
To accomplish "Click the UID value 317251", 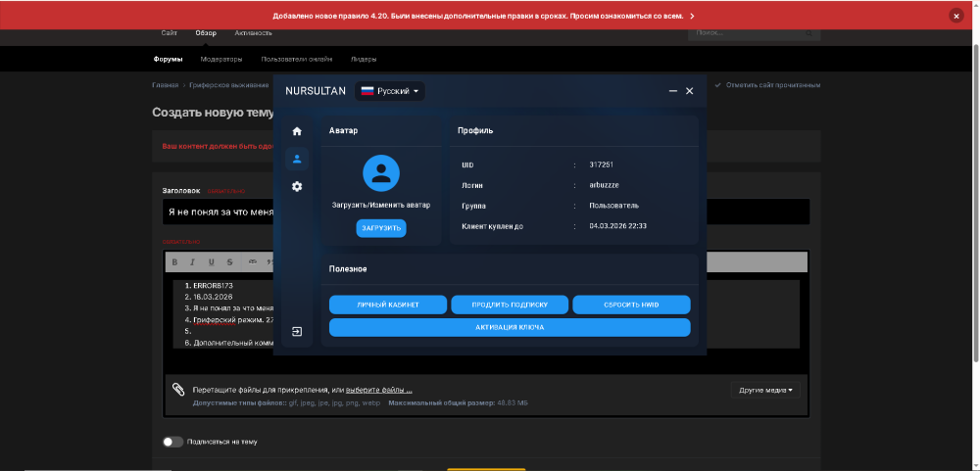I will point(602,165).
